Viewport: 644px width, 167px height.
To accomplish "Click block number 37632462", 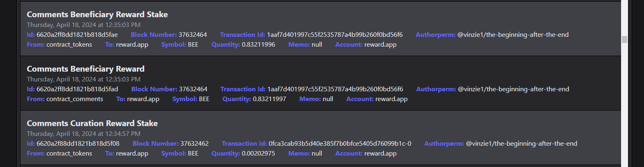I will 194,144.
